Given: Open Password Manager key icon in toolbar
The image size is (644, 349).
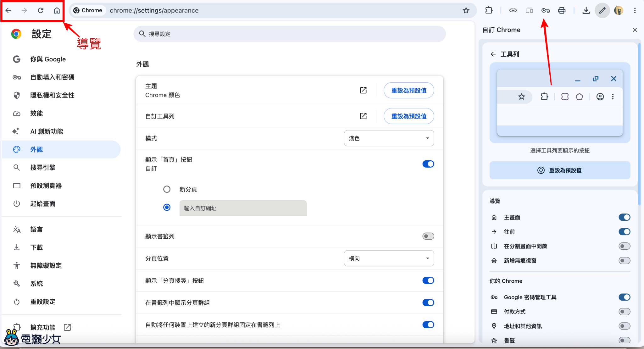Looking at the screenshot, I should tap(546, 10).
